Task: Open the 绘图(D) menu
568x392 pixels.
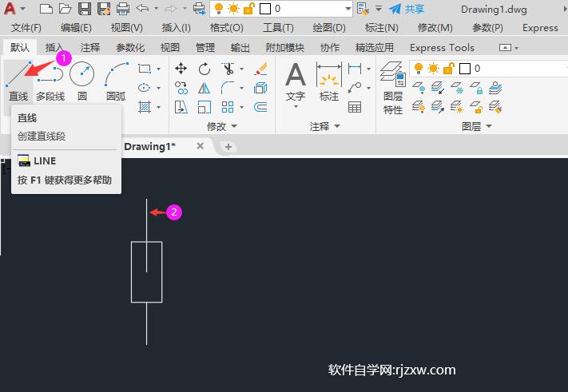Action: 329,27
